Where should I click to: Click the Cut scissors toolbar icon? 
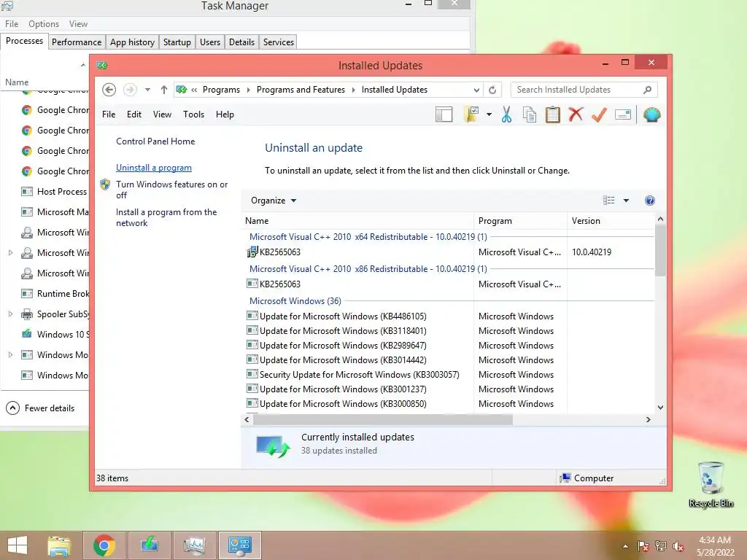tap(506, 114)
